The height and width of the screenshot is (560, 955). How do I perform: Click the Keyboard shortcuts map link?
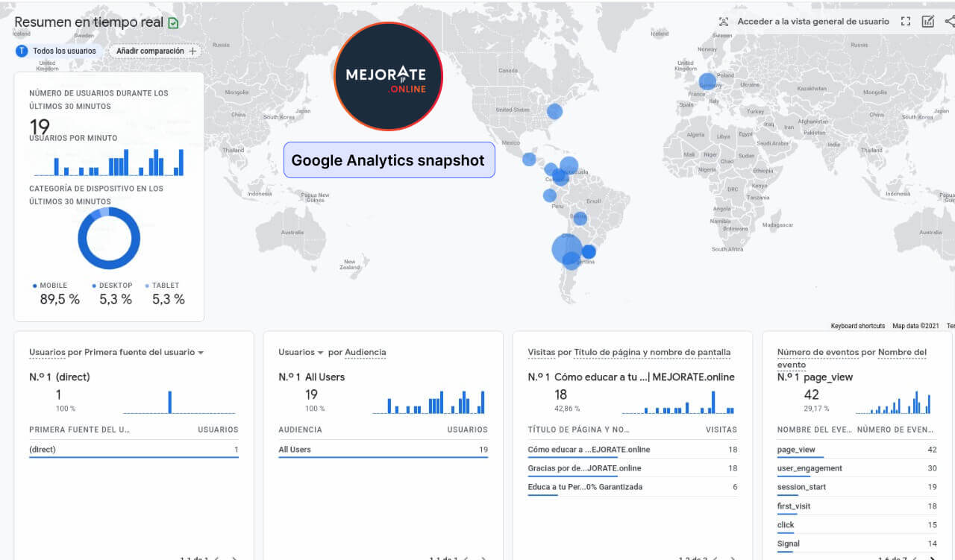tap(857, 326)
